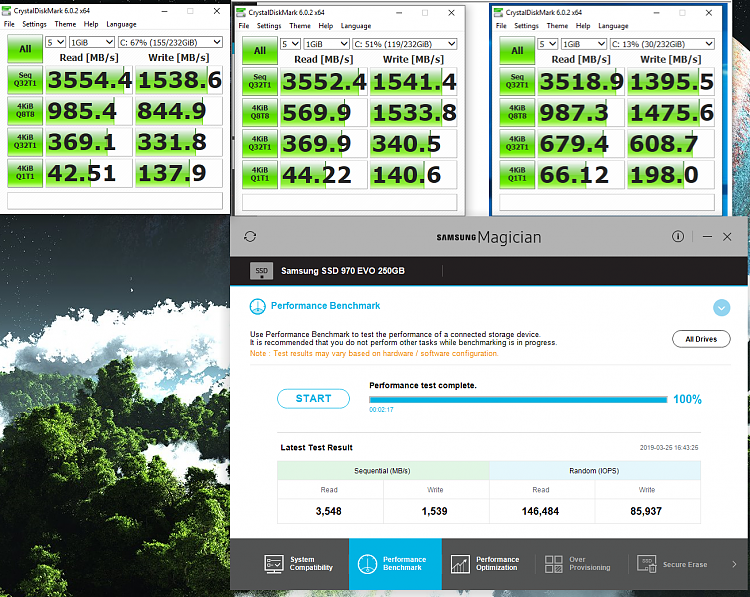Screen dimensions: 750x597
Task: Select sequential write value 1,539
Action: pyautogui.click(x=434, y=511)
